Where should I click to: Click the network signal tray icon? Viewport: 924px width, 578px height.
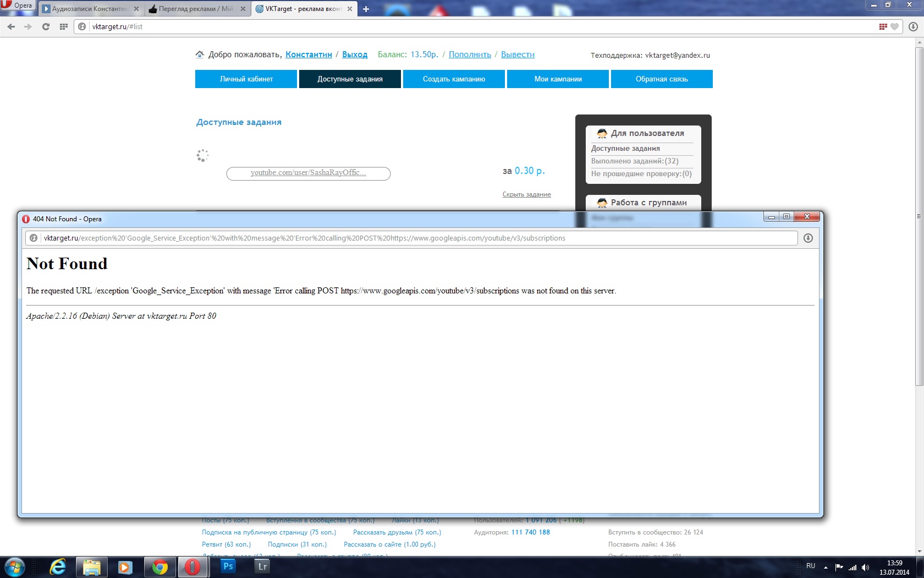[853, 567]
